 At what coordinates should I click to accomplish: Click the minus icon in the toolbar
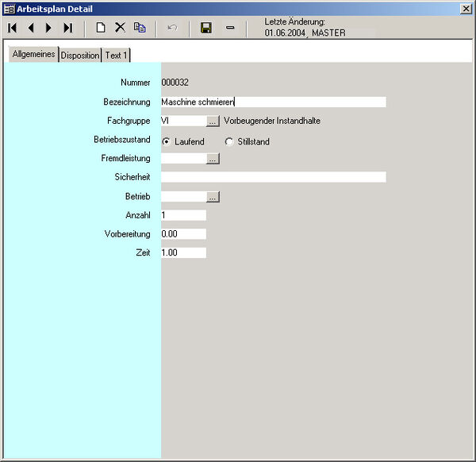point(230,28)
